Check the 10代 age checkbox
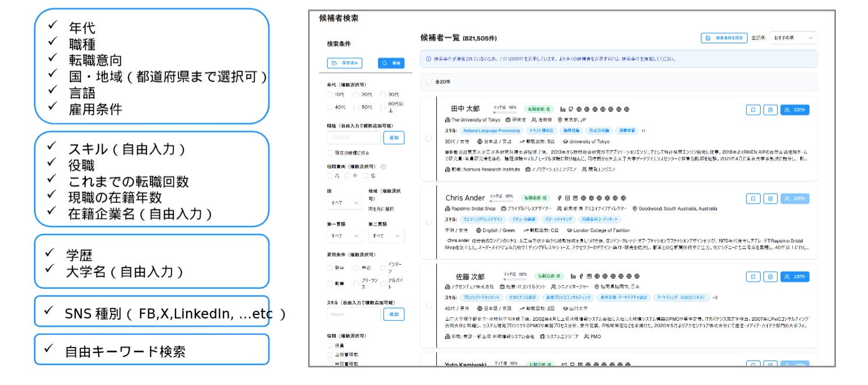This screenshot has width=868, height=385. click(330, 94)
